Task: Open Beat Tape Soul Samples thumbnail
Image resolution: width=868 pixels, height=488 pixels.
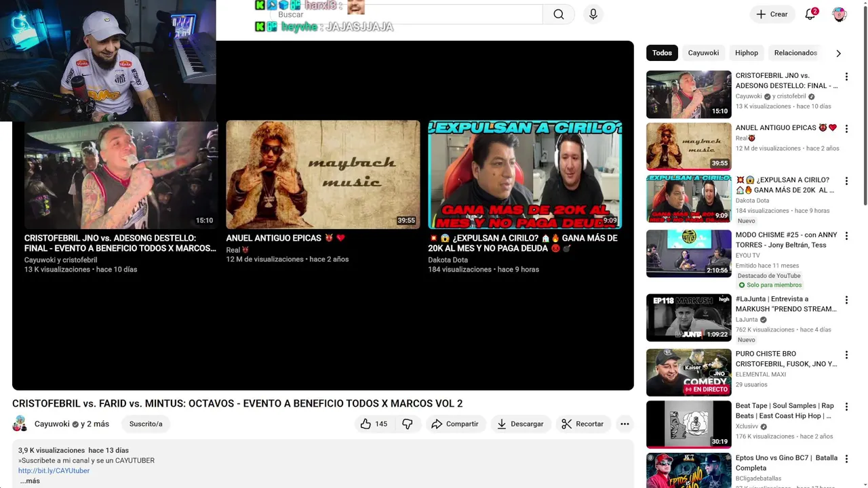Action: pos(688,424)
